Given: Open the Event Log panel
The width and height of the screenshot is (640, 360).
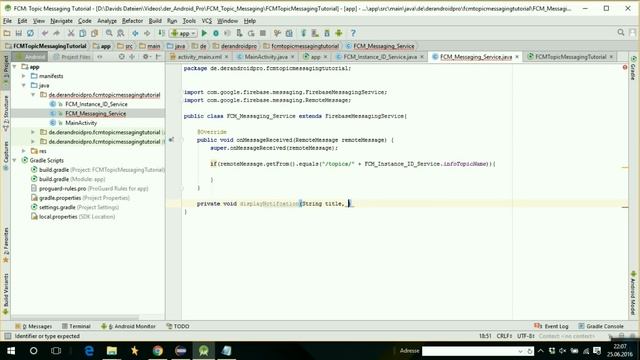Looking at the screenshot, I should [x=551, y=326].
